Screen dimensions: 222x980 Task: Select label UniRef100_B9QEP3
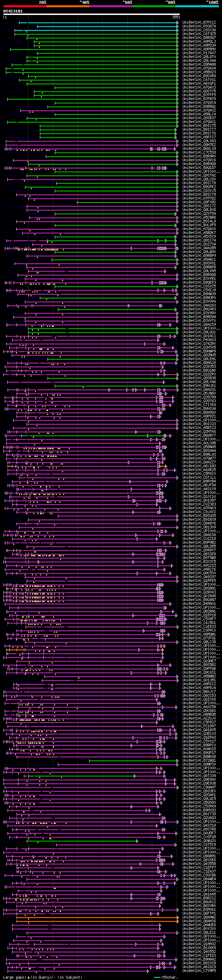point(199,283)
